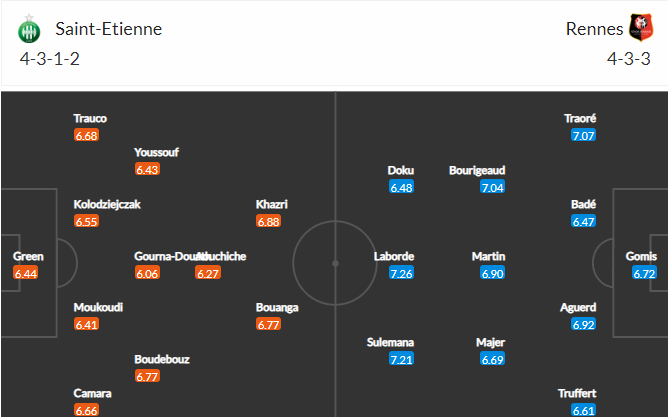This screenshot has width=668, height=417.
Task: Click the Saint-Etienne club crest icon
Action: pos(28,30)
